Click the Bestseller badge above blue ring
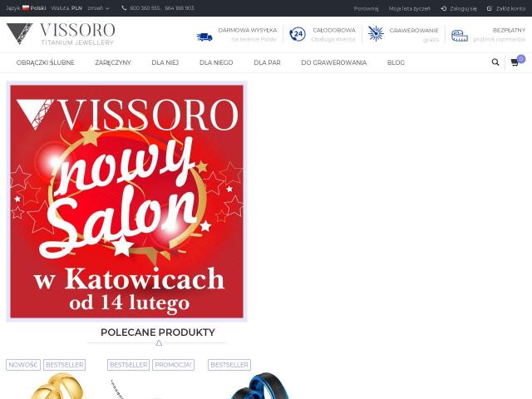 click(x=229, y=365)
